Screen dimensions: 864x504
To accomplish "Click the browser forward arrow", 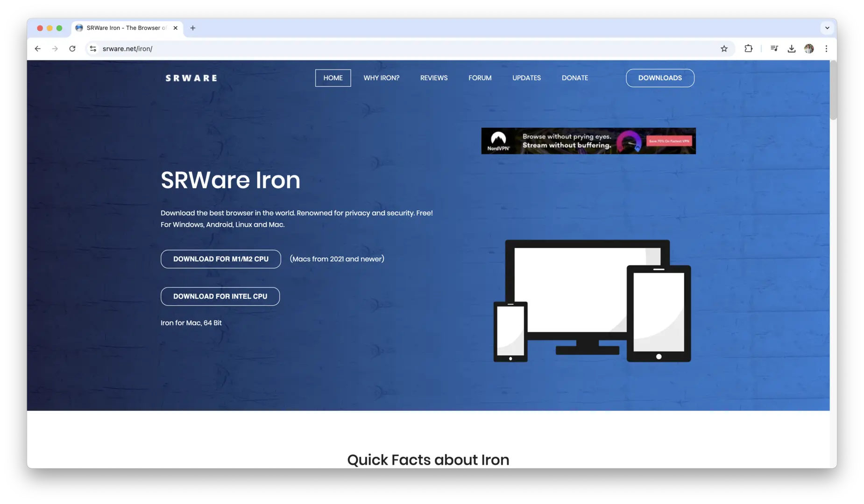I will (55, 49).
